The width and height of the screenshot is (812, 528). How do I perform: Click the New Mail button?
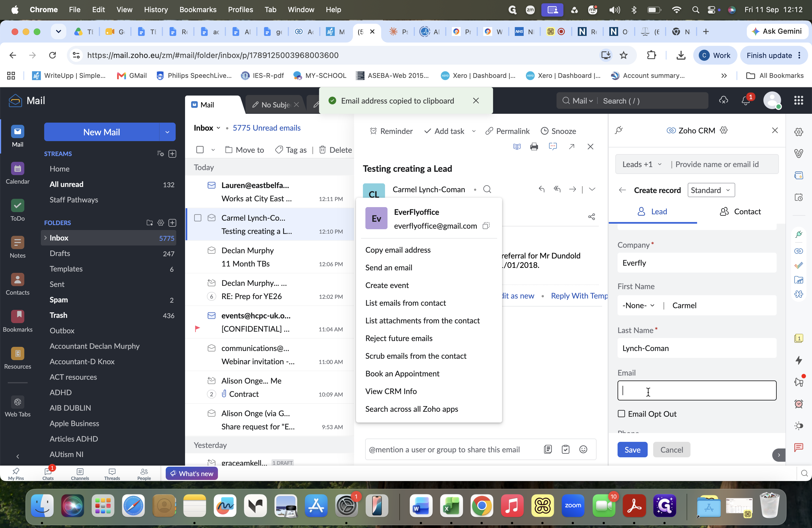(x=101, y=132)
